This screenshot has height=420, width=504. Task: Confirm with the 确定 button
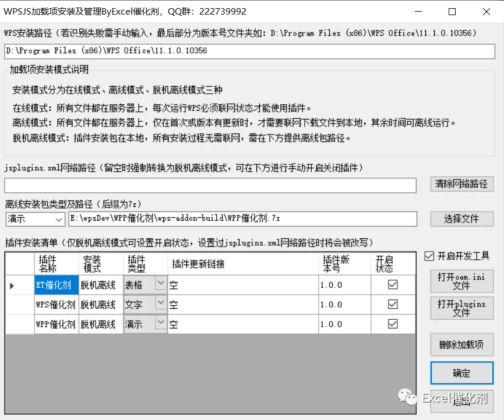[x=461, y=373]
